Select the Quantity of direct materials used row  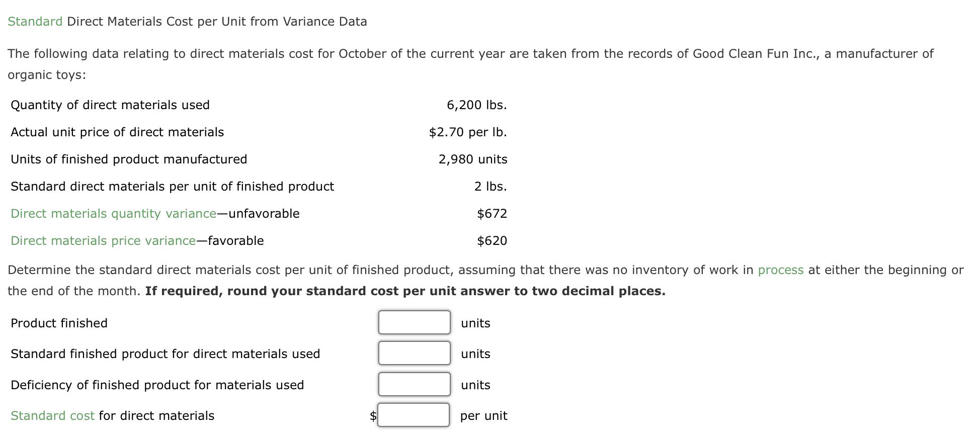[111, 105]
